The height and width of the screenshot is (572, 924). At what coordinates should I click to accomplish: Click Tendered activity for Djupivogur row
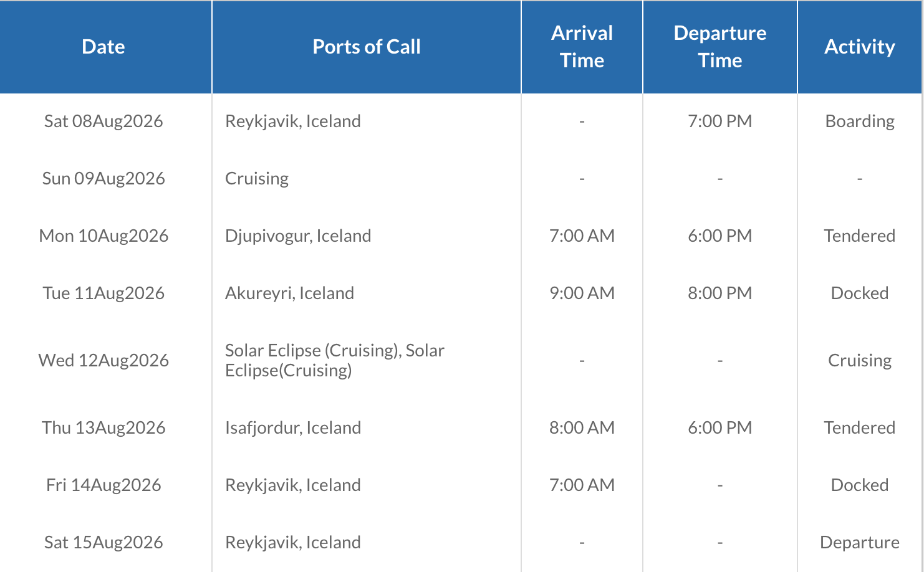tap(859, 236)
